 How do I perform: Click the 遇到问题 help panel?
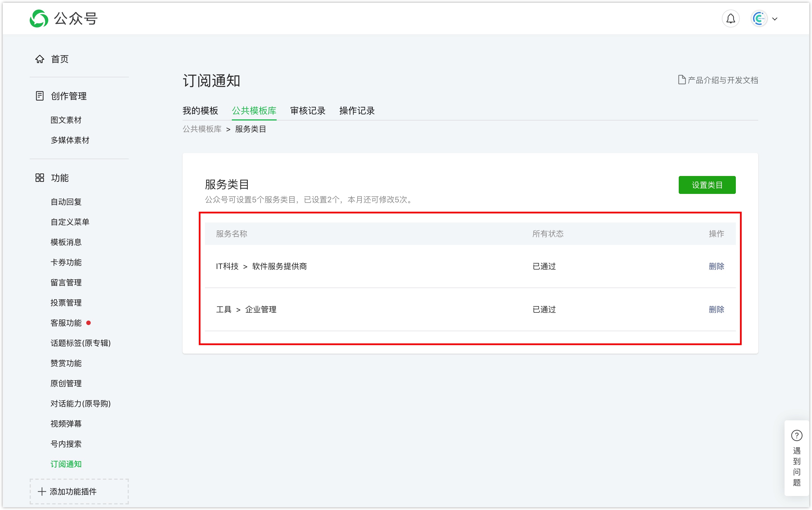click(797, 458)
